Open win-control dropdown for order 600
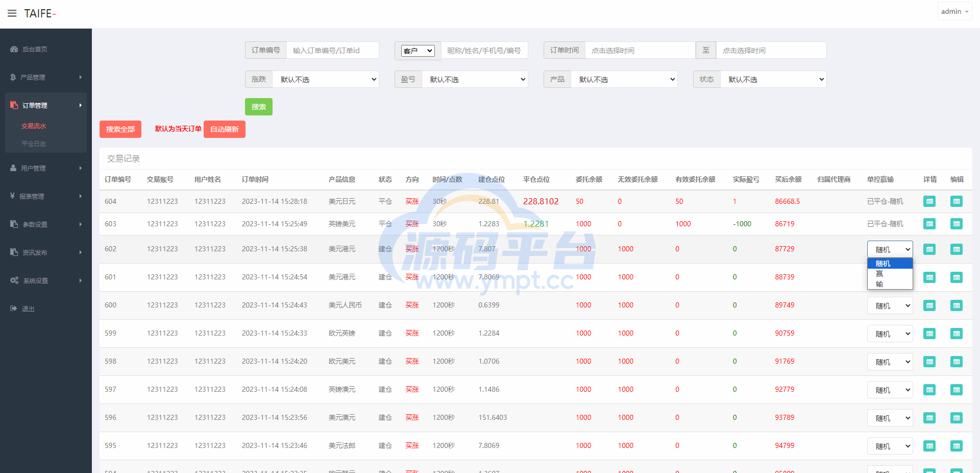 click(890, 305)
